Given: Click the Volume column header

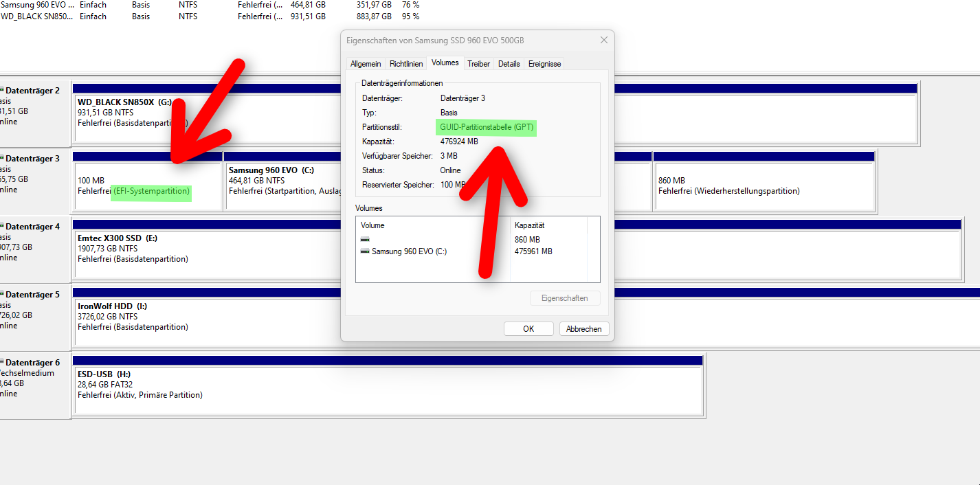Looking at the screenshot, I should pyautogui.click(x=433, y=225).
